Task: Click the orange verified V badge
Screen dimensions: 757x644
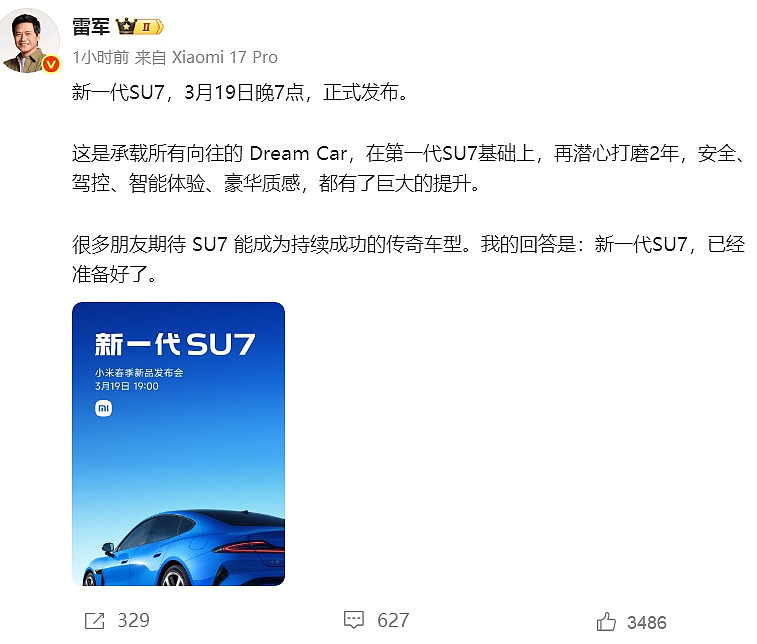Action: click(51, 64)
